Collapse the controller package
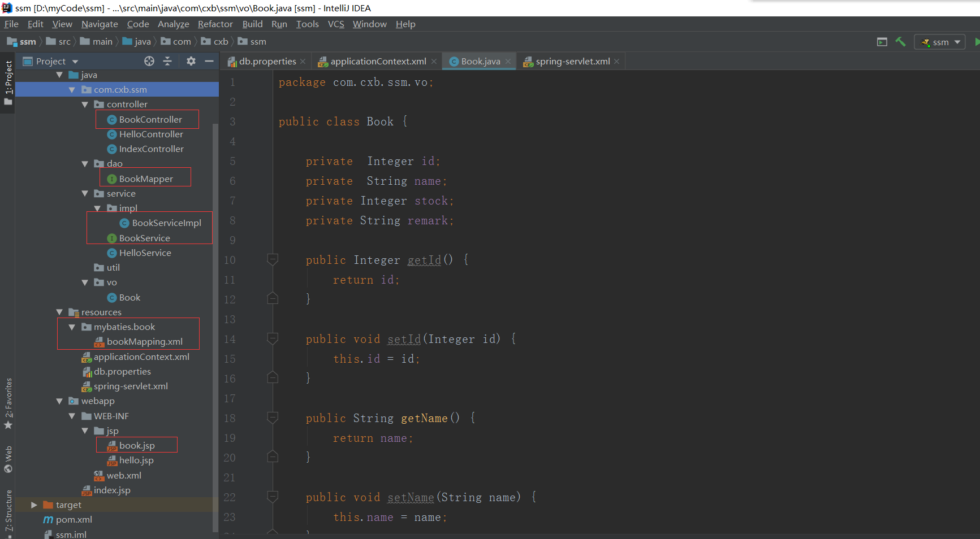The width and height of the screenshot is (980, 539). [85, 104]
